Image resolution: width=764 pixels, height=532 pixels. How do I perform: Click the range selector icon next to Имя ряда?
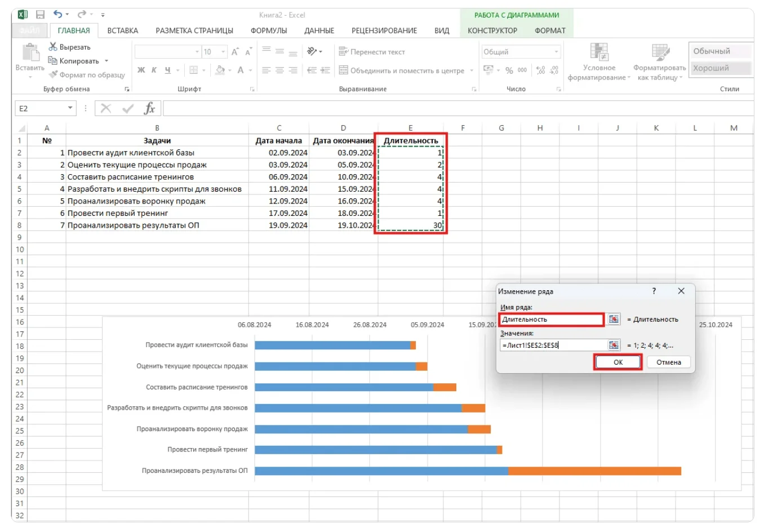pyautogui.click(x=614, y=320)
